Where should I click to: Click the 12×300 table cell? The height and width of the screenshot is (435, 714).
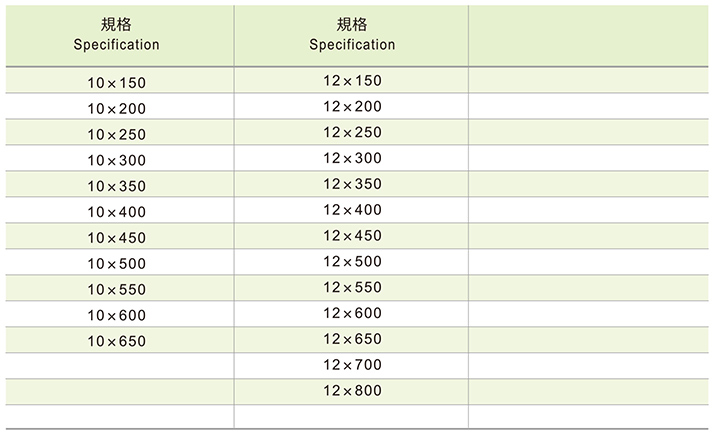352,158
